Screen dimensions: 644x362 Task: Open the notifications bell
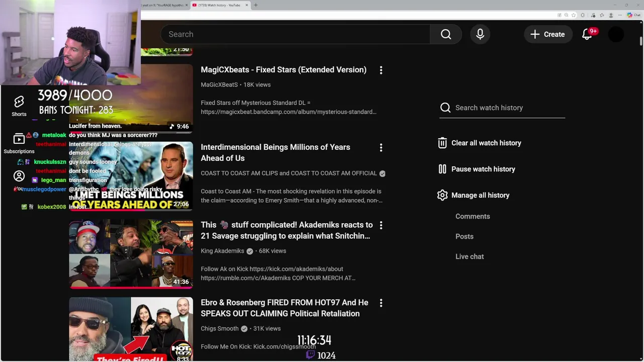pyautogui.click(x=587, y=34)
